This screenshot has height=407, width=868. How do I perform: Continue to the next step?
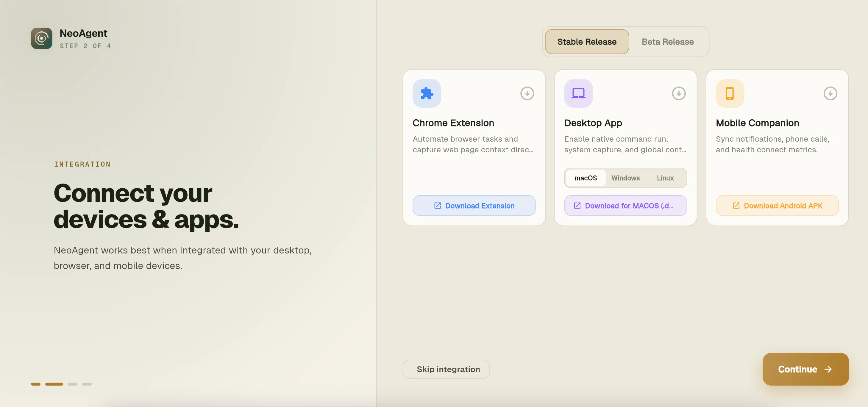pyautogui.click(x=806, y=369)
